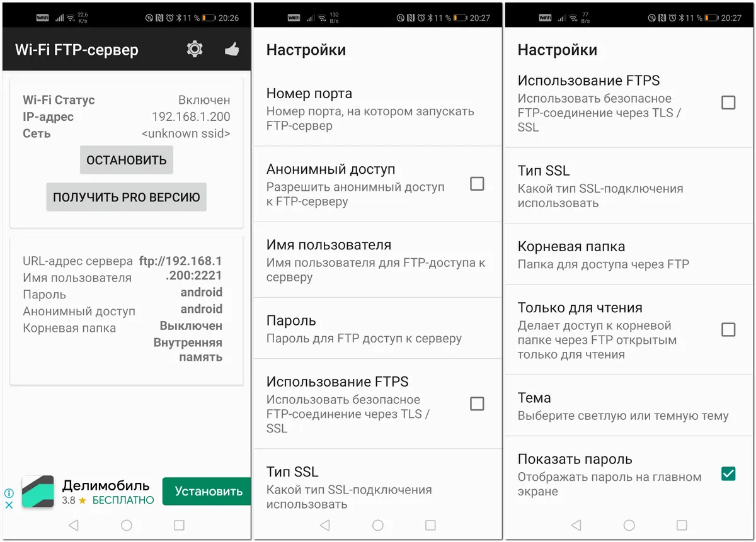Click the ad info icon beside Делимобиль
756x542 pixels.
[x=9, y=493]
